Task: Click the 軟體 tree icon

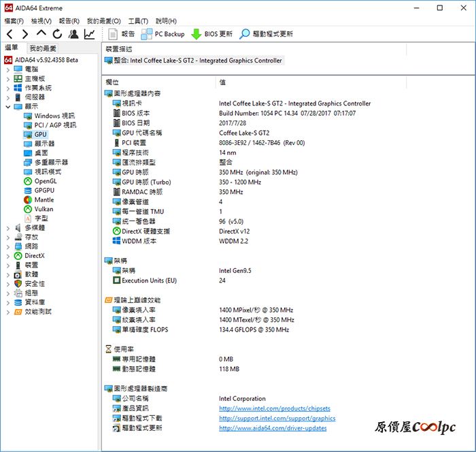Action: point(18,274)
